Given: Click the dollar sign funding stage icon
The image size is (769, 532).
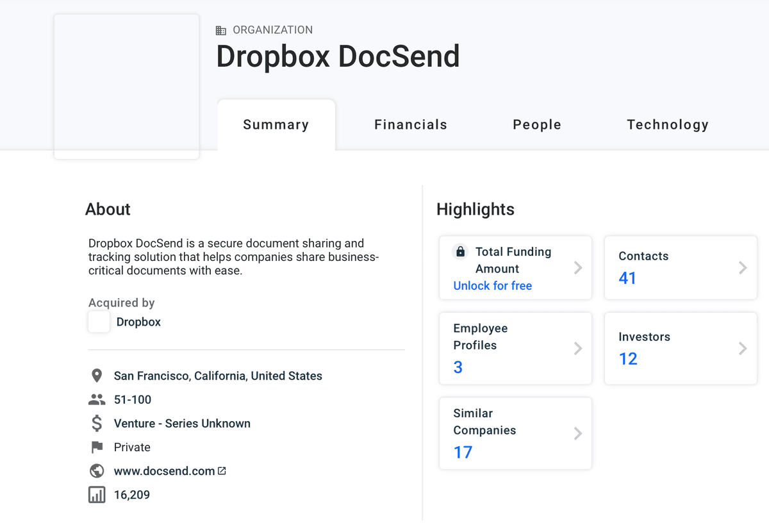Looking at the screenshot, I should coord(97,423).
